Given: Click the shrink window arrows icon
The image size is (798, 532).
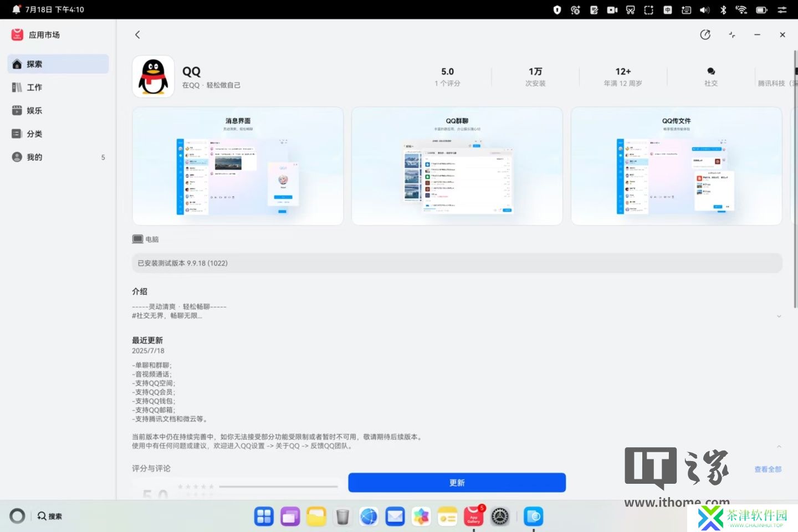Looking at the screenshot, I should pyautogui.click(x=731, y=34).
